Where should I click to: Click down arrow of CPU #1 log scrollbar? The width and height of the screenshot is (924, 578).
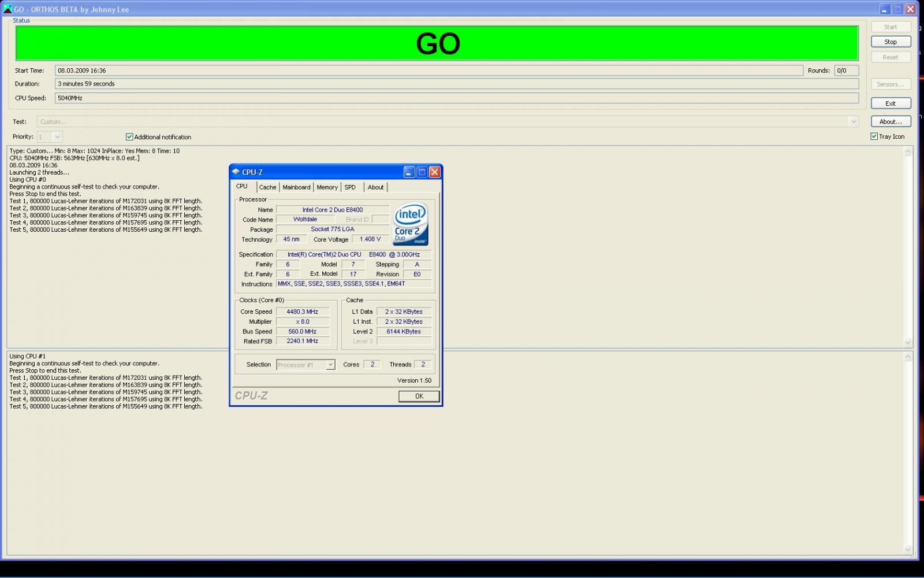pyautogui.click(x=908, y=550)
